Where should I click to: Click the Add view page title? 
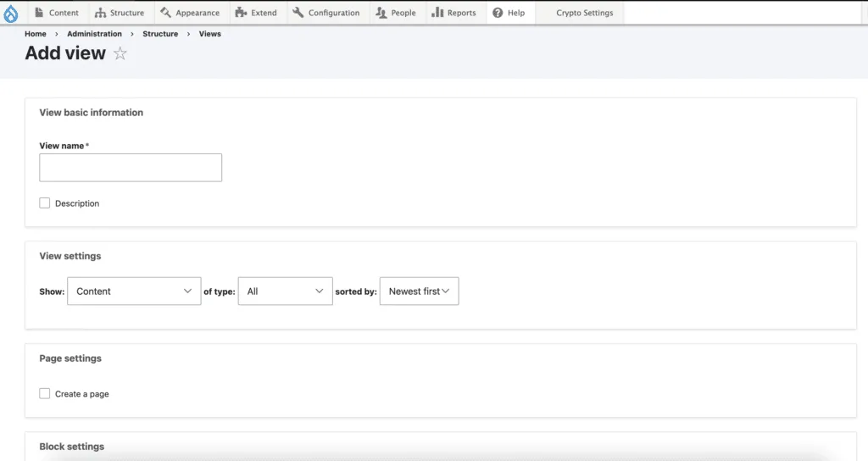pos(65,53)
